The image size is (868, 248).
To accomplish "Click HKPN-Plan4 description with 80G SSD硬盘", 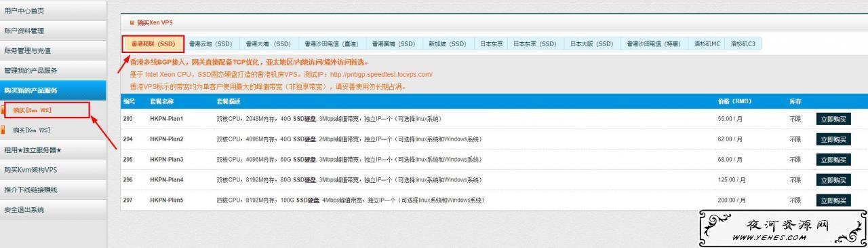I will [x=349, y=180].
